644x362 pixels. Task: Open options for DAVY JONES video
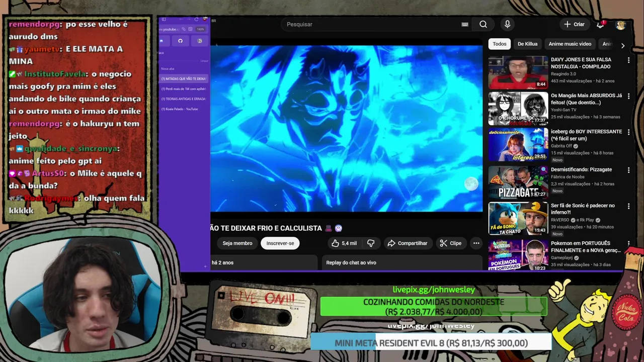[x=628, y=60]
